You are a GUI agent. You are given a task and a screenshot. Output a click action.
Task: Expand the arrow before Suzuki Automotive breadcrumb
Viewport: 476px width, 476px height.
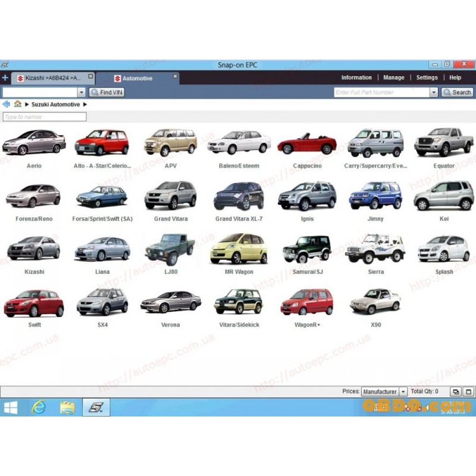pos(27,105)
